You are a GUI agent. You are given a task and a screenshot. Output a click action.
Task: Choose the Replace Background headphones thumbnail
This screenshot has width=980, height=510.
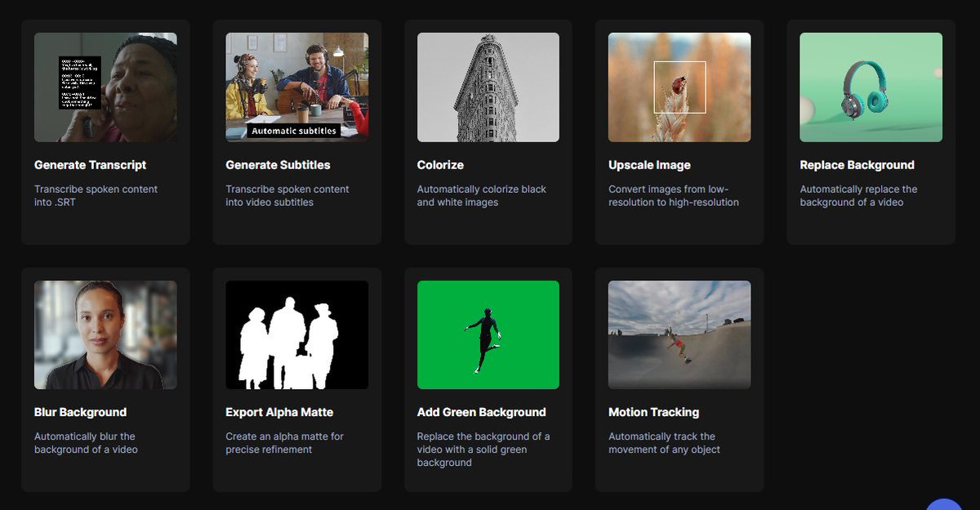point(871,87)
